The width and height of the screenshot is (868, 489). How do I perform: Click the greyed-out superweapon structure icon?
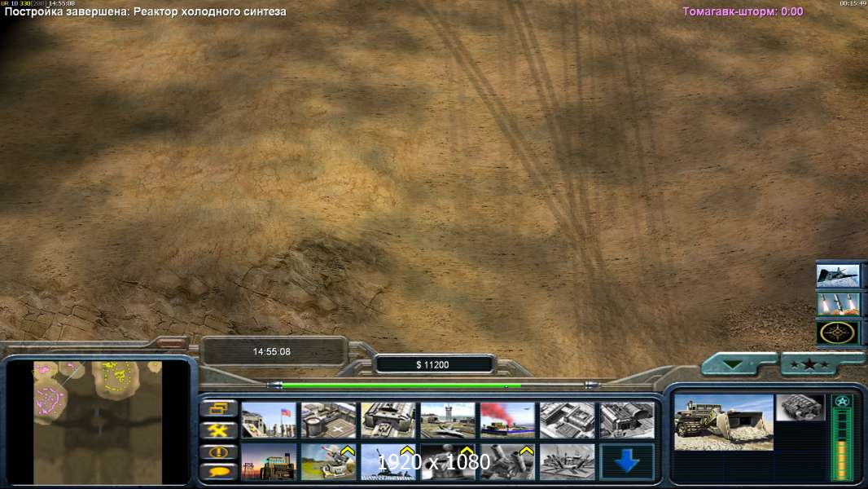pyautogui.click(x=568, y=462)
